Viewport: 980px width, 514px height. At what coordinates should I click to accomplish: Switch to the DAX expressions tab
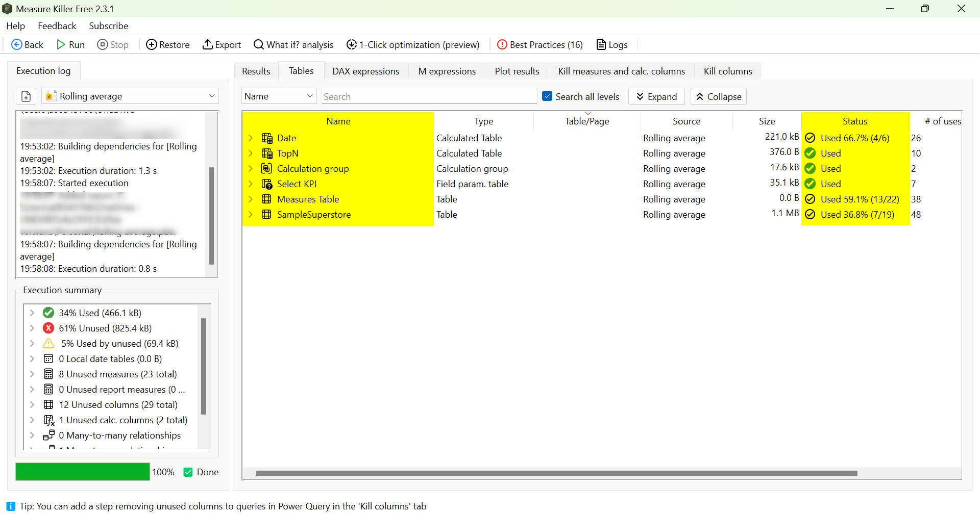pyautogui.click(x=365, y=71)
